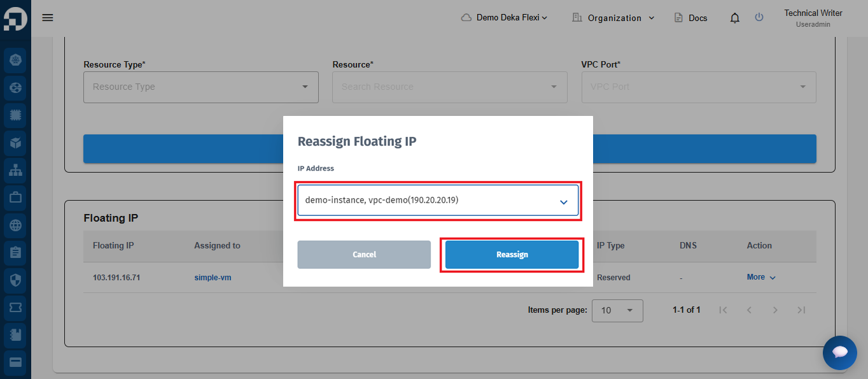Screen dimensions: 868x379
Task: Cancel the Reassign Floating IP dialog
Action: pos(364,255)
